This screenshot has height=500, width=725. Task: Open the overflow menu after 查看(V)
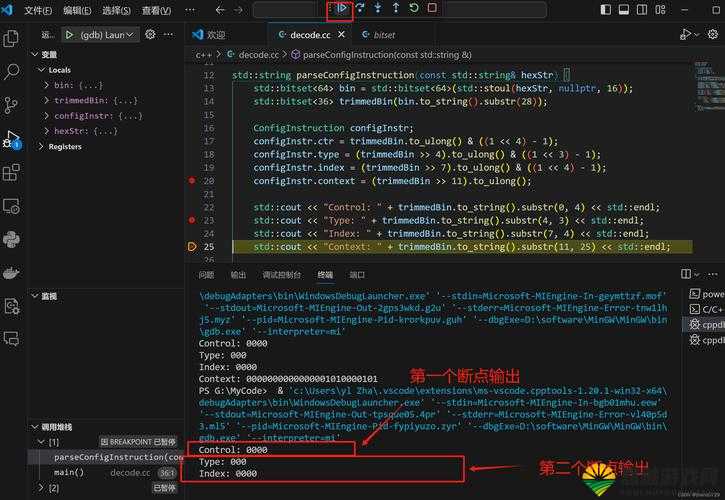coord(190,10)
